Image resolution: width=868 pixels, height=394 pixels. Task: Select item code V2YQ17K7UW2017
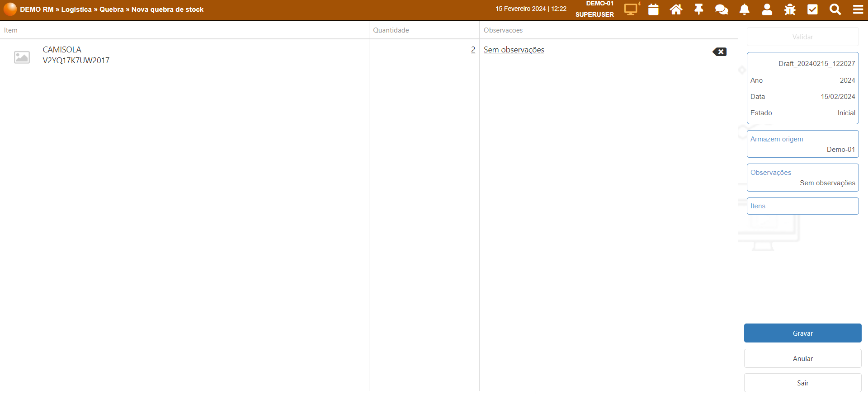pyautogui.click(x=76, y=61)
